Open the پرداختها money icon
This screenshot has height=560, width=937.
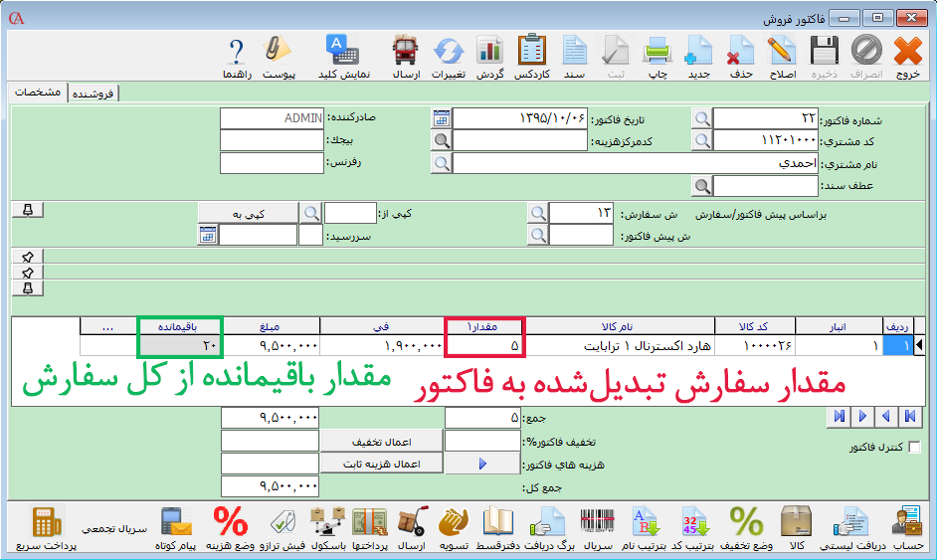click(x=370, y=522)
